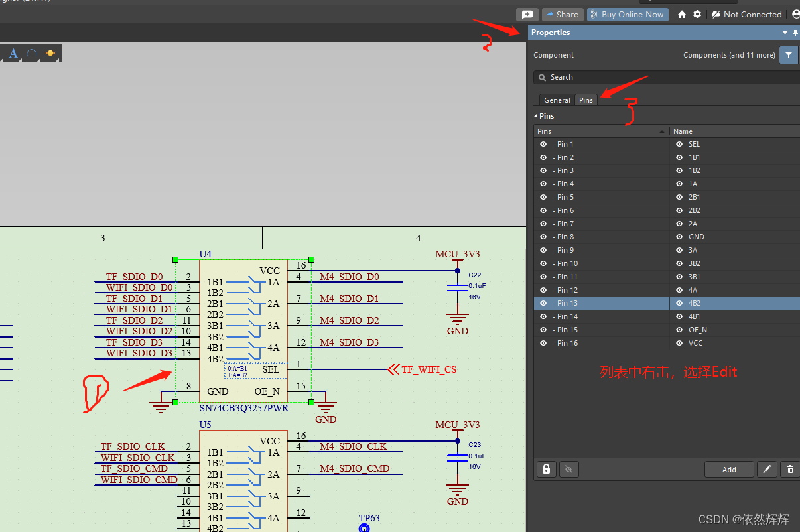This screenshot has height=532, width=800.
Task: Click the Properties panel Search field
Action: click(667, 78)
